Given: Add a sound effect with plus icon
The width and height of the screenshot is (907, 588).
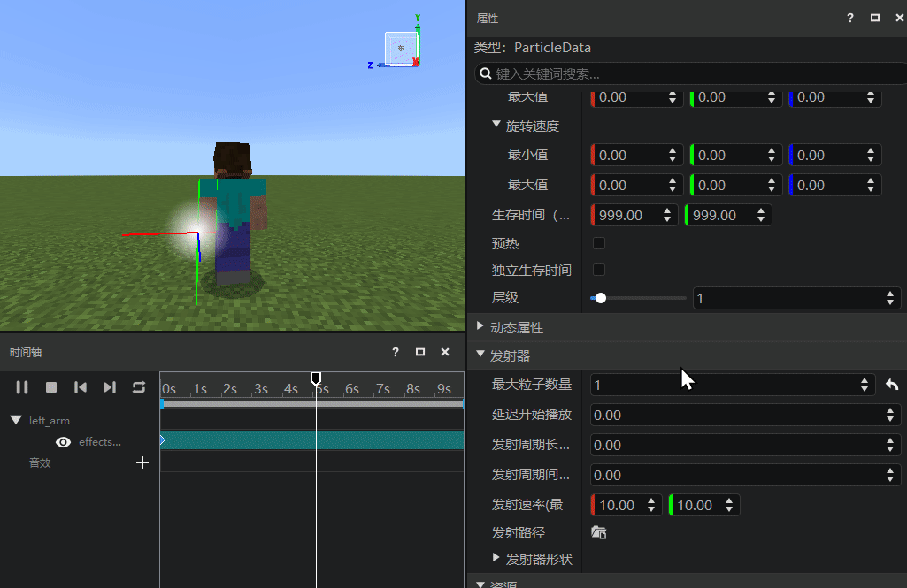Looking at the screenshot, I should point(142,462).
